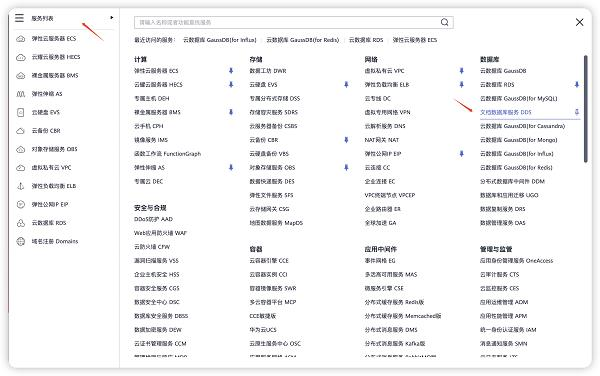The width and height of the screenshot is (600, 376).
Task: Open recently visited GaussDB(for Redis)
Action: (x=303, y=40)
